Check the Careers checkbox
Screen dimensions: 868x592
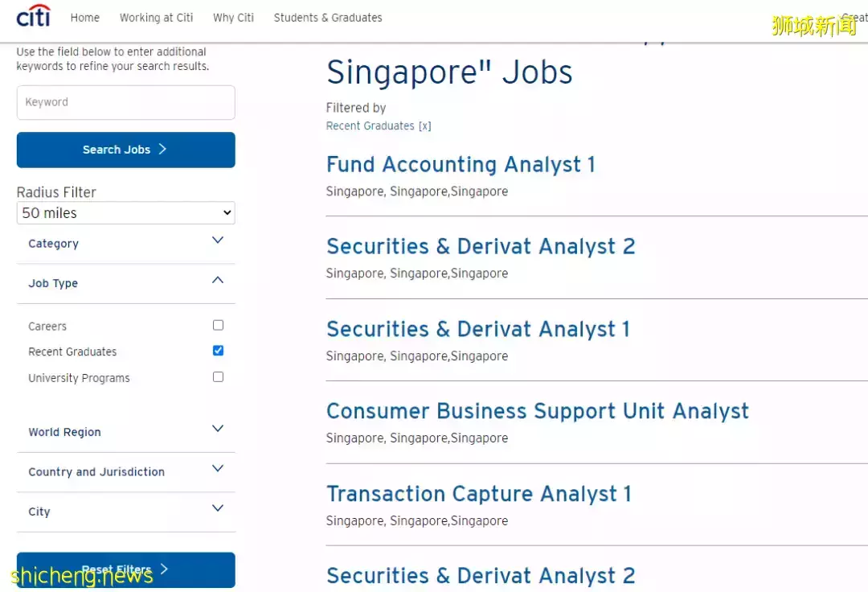point(218,326)
